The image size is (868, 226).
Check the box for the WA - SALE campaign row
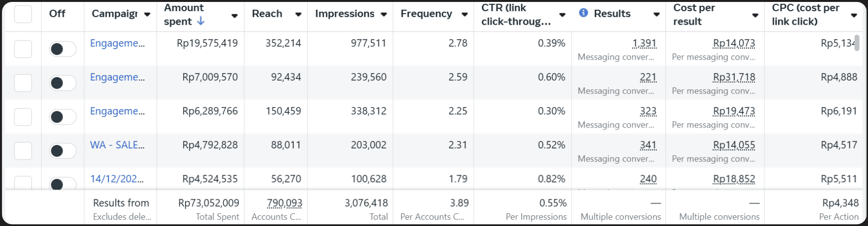point(23,151)
